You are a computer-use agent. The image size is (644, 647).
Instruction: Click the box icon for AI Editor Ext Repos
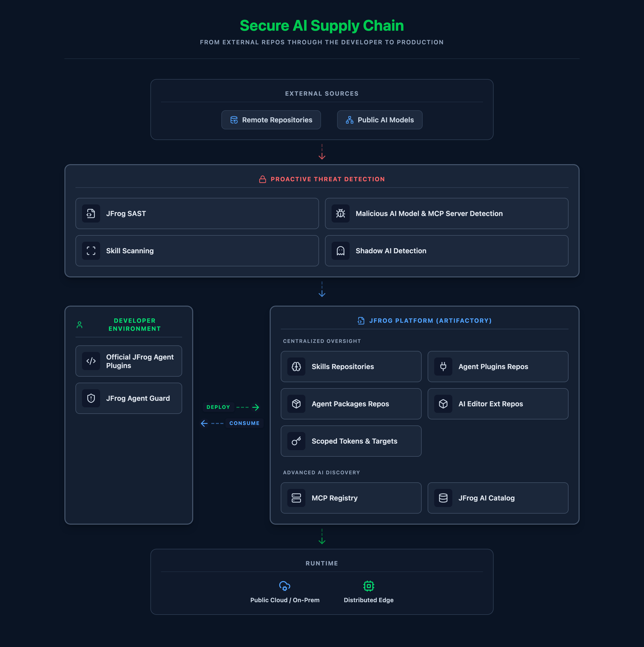coord(443,404)
